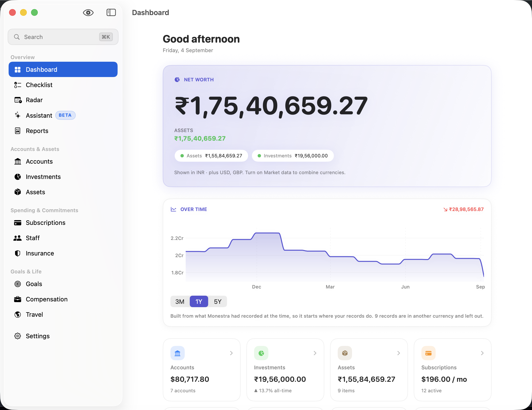Switch chart range to 5Y
Screen dimensions: 532x410
click(x=217, y=302)
